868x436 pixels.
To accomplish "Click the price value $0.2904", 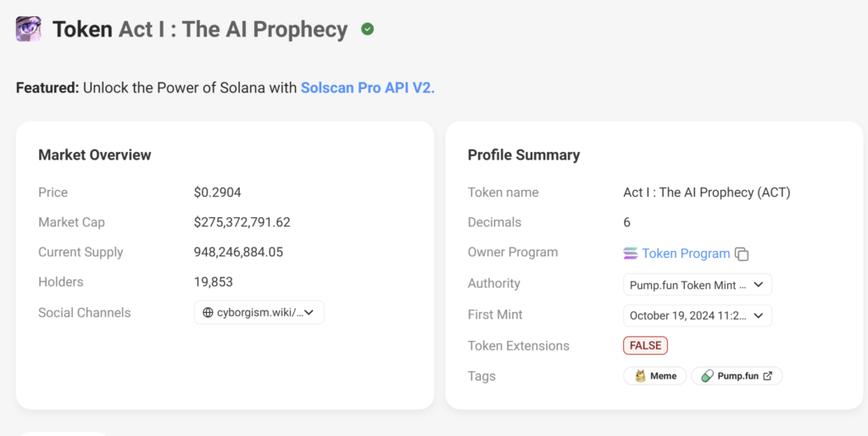I will [x=217, y=193].
